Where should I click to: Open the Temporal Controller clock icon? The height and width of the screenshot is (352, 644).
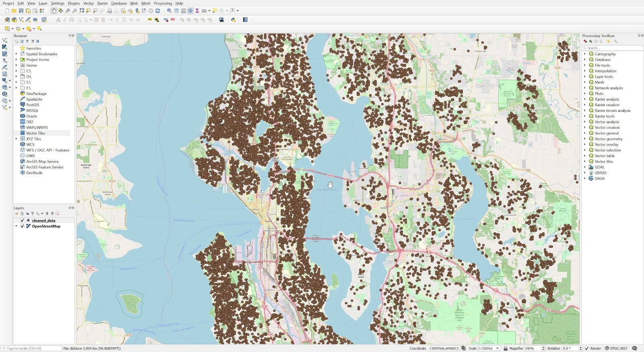pos(151,11)
